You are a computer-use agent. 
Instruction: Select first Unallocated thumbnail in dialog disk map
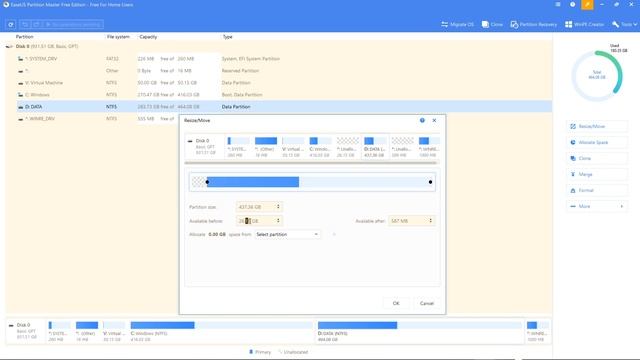(347, 147)
